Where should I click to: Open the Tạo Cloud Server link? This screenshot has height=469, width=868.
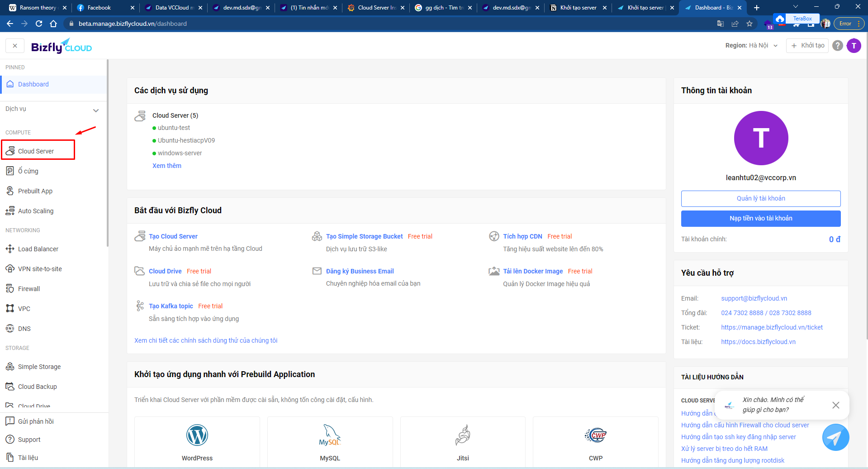point(173,236)
